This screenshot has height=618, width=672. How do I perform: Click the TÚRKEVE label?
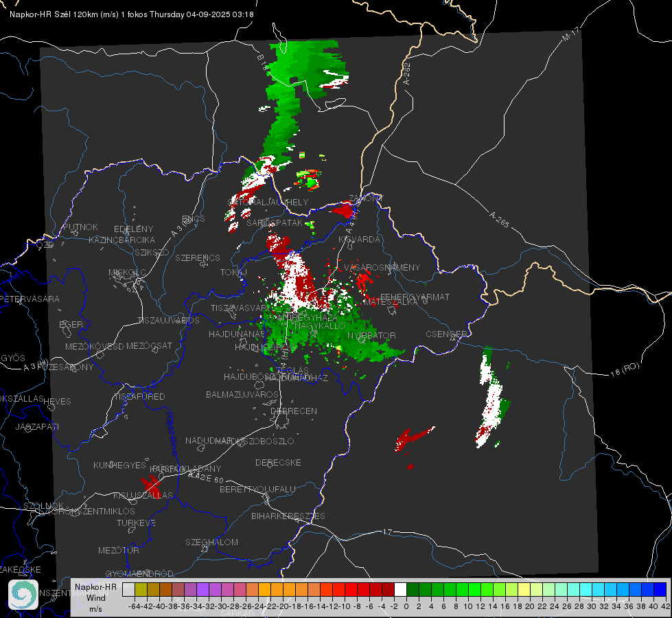(x=136, y=523)
